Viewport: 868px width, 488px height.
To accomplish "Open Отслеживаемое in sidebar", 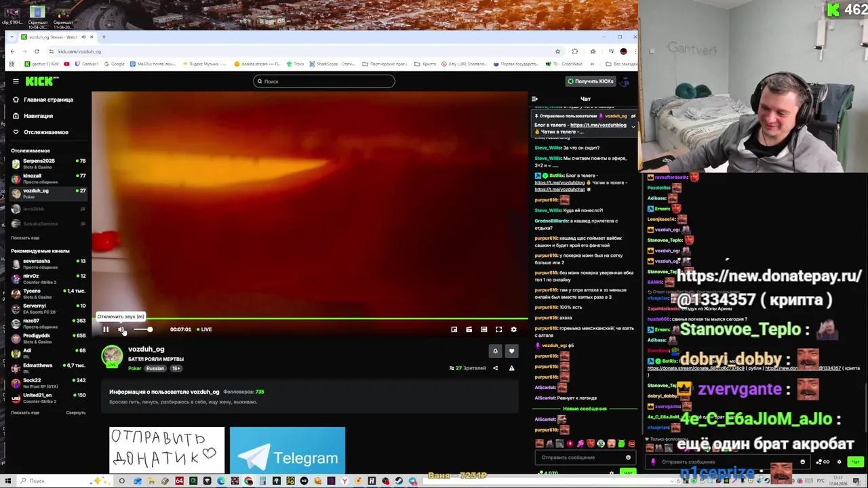I will click(40, 132).
